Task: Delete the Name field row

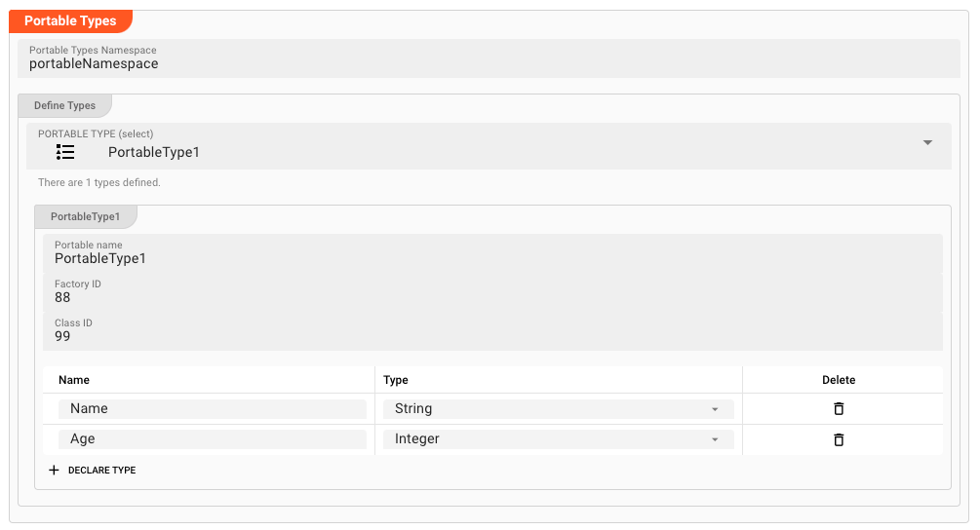Action: [839, 409]
